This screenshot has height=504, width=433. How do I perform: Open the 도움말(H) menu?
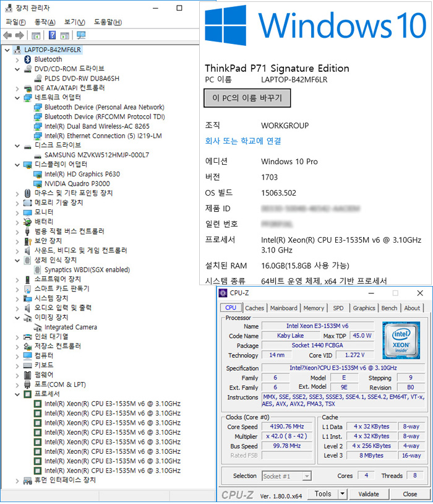108,22
